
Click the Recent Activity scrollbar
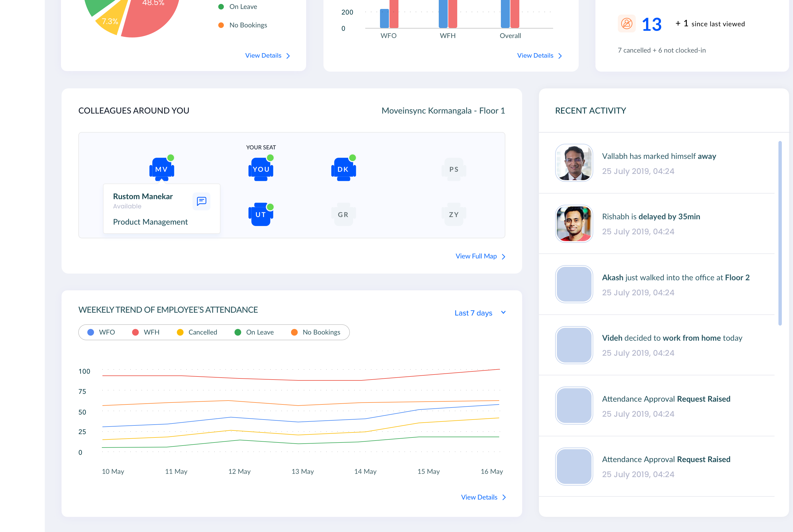[780, 233]
